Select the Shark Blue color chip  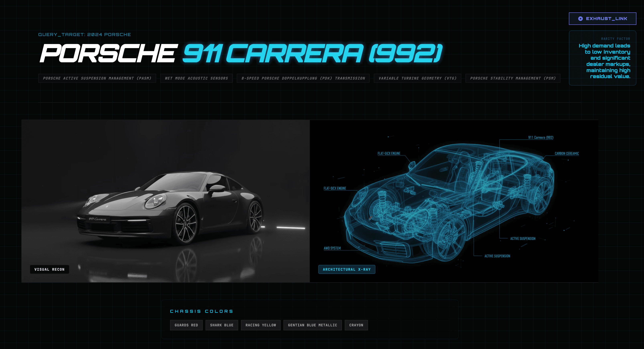(x=222, y=325)
